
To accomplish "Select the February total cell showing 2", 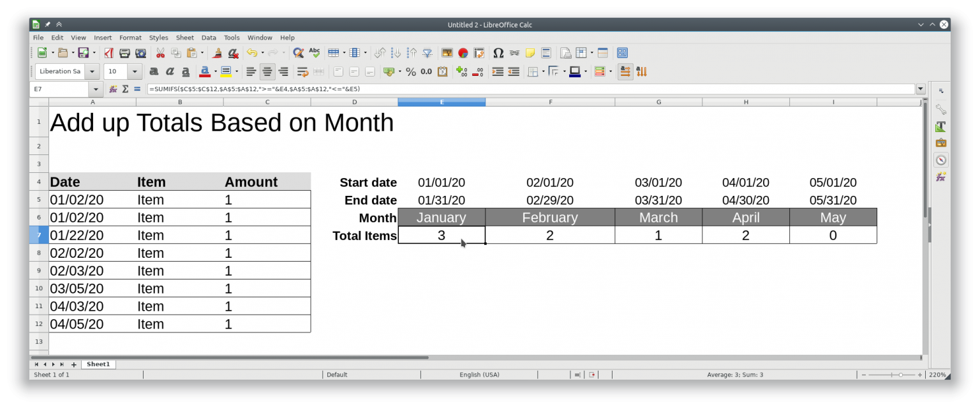I will [549, 235].
